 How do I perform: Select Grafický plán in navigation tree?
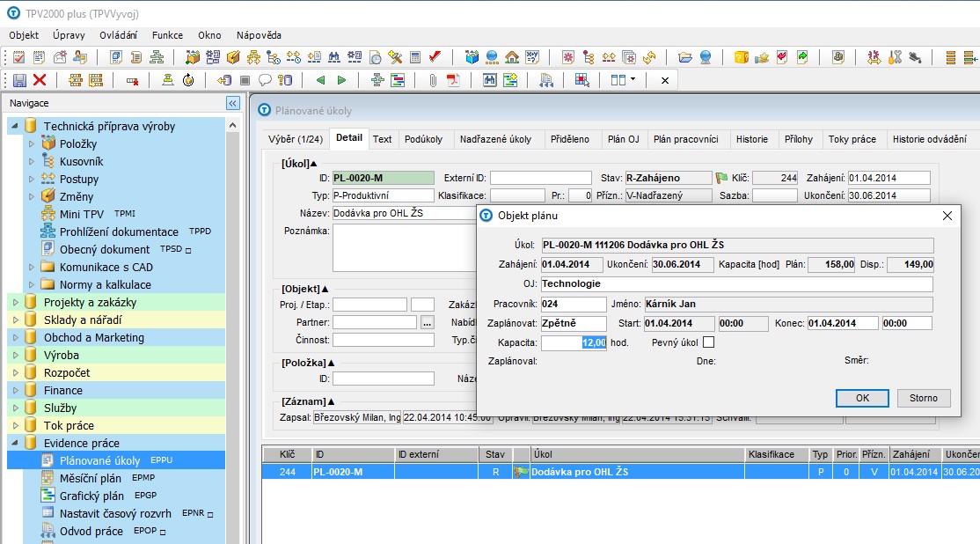pyautogui.click(x=91, y=496)
